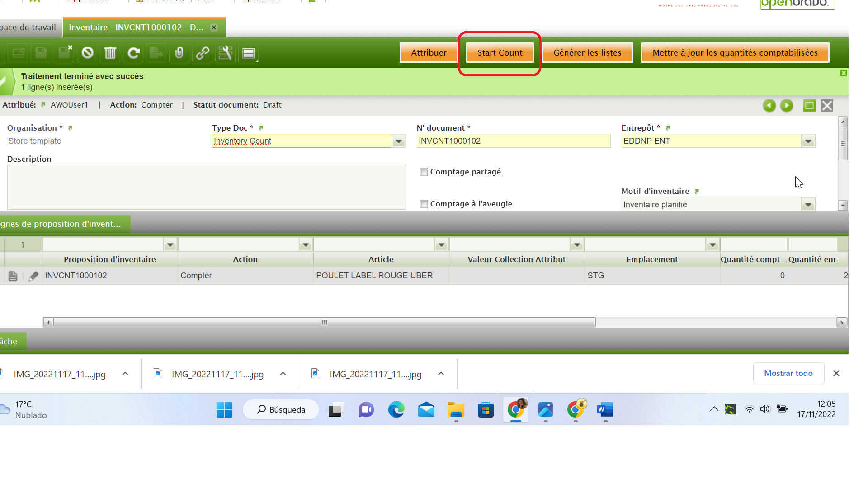Open the Article column filter dropdown
This screenshot has width=868, height=488.
click(441, 245)
